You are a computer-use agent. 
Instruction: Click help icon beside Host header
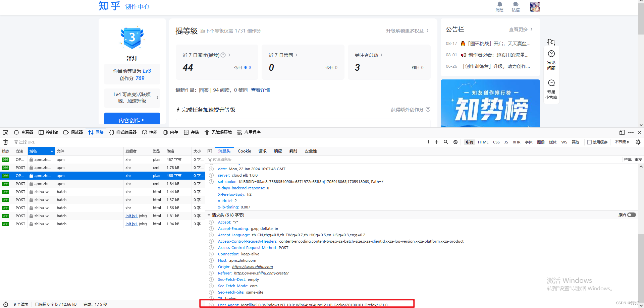[x=211, y=260]
